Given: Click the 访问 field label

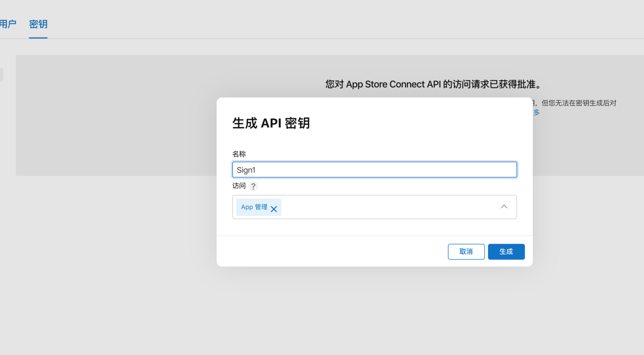Looking at the screenshot, I should 239,186.
